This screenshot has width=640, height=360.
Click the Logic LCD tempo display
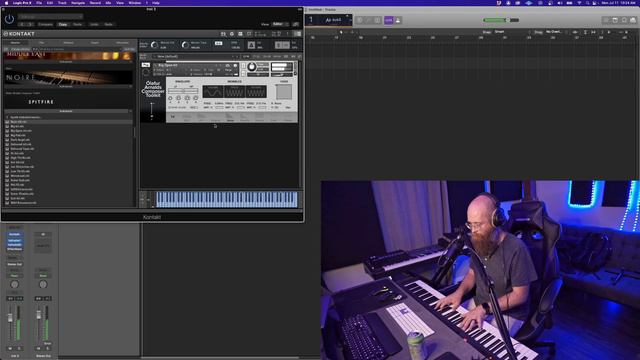coord(329,20)
